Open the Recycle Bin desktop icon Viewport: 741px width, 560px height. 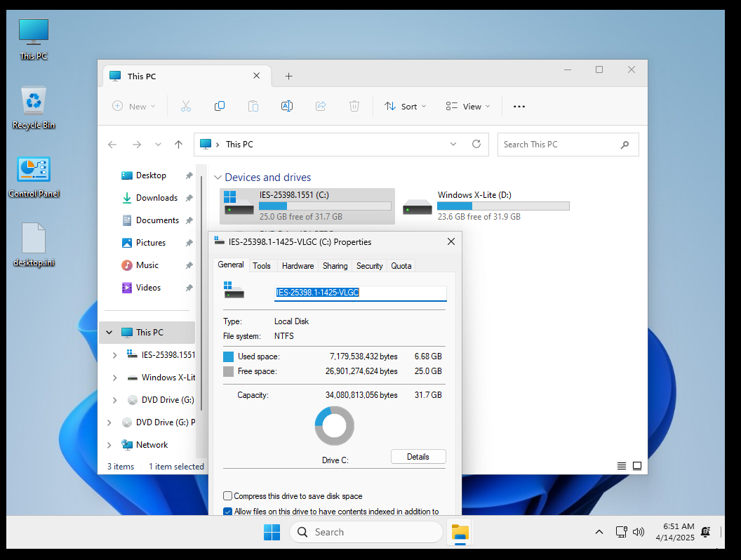coord(34,107)
